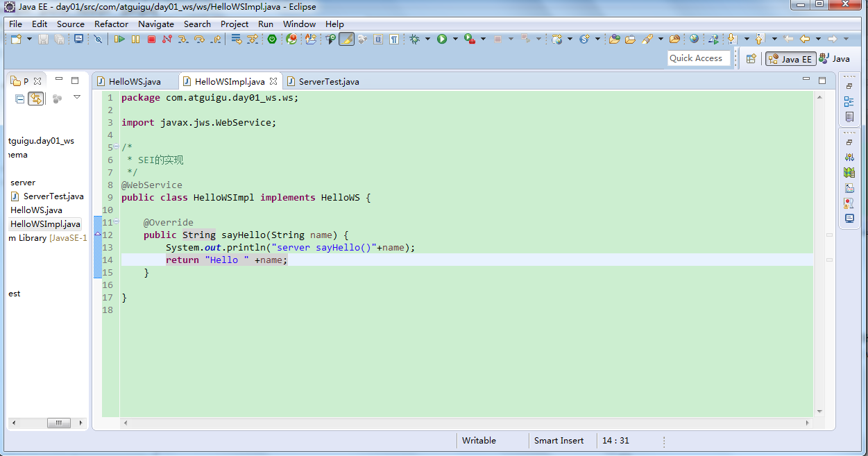
Task: Click the Resume debug toolbar icon
Action: point(119,40)
